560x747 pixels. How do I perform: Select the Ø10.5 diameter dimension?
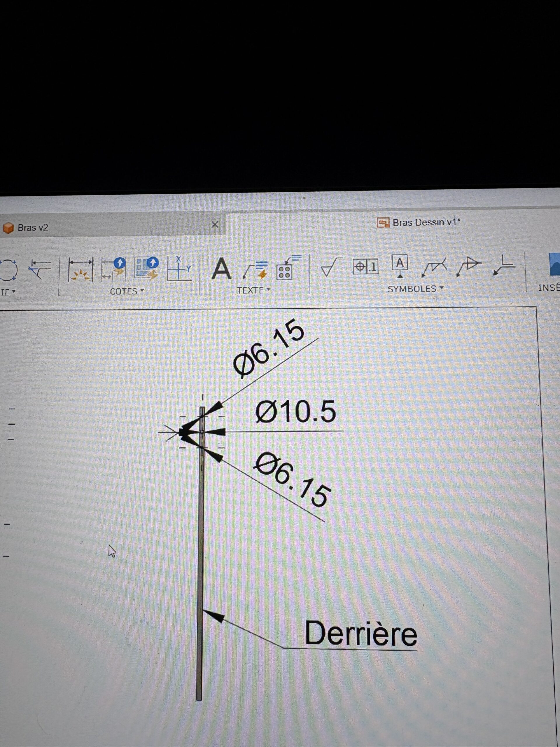[296, 412]
